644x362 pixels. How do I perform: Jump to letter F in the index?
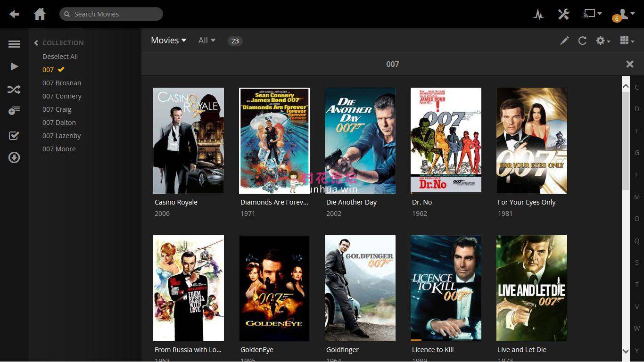pyautogui.click(x=636, y=131)
